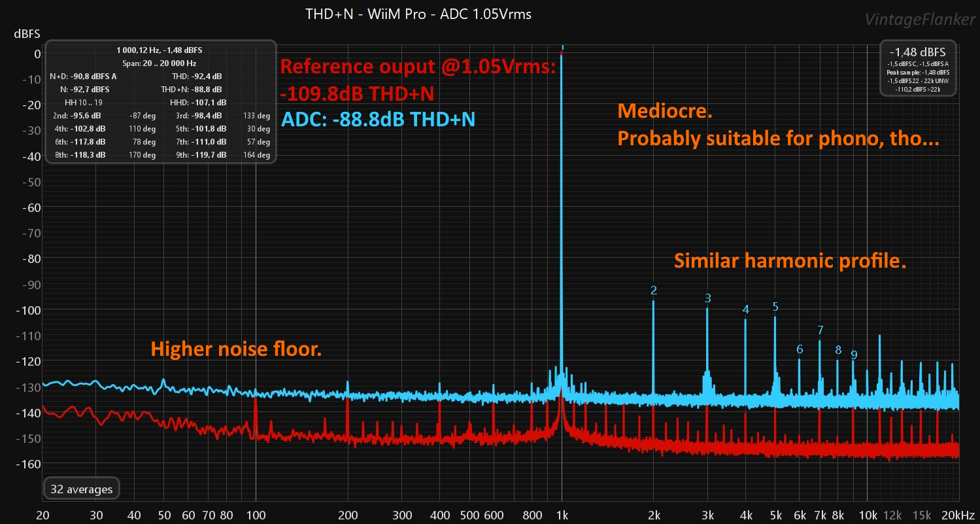Click the "7th: -111,0 dB" harmonic value
The height and width of the screenshot is (524, 980).
(x=201, y=141)
